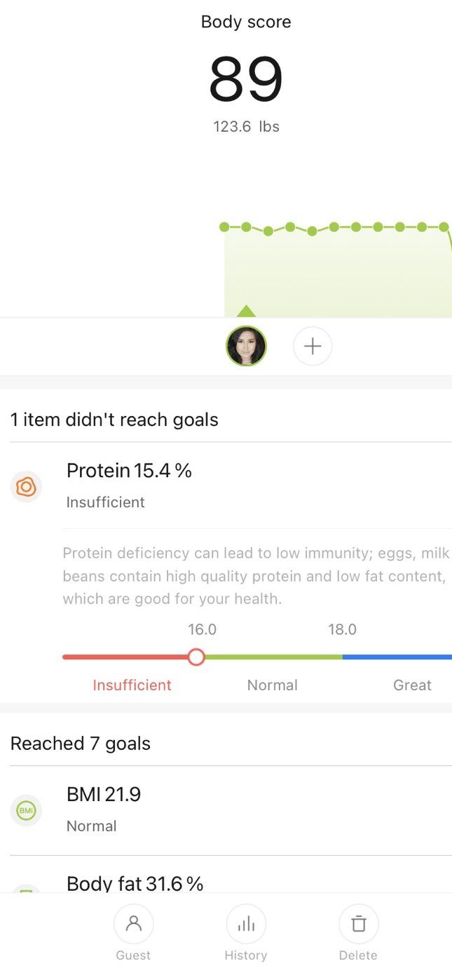The image size is (452, 980).
Task: Tap the 123.6 lbs weight text
Action: coord(246,127)
